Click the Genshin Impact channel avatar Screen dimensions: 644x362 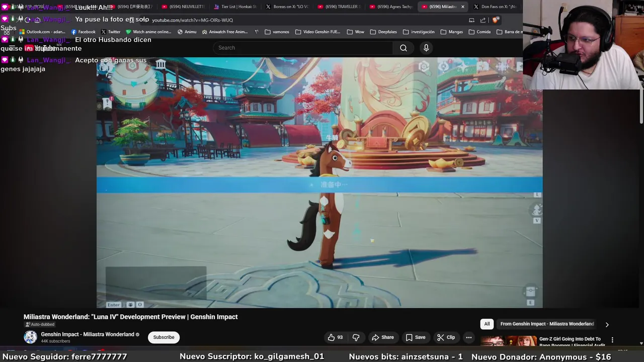[x=30, y=337]
